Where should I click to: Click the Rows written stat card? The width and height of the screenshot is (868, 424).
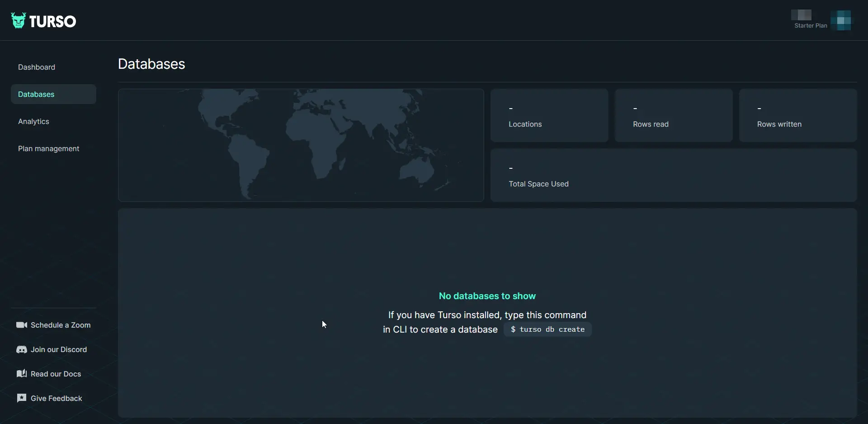[x=798, y=115]
